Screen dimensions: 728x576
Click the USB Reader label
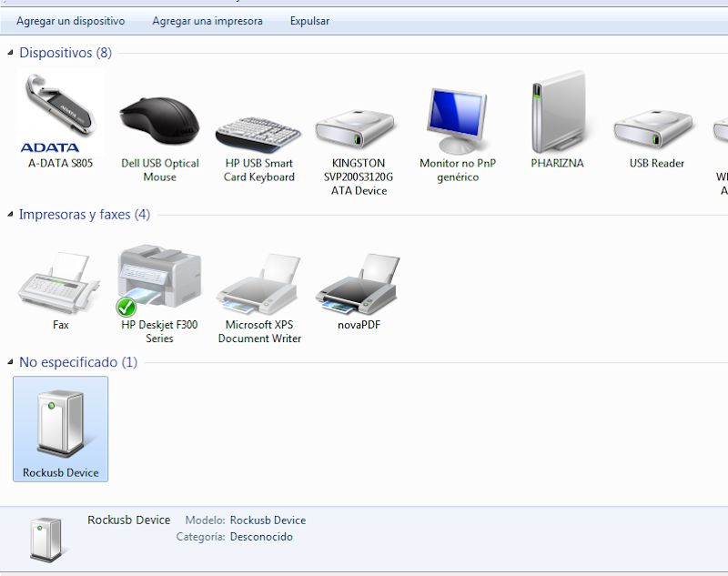657,164
